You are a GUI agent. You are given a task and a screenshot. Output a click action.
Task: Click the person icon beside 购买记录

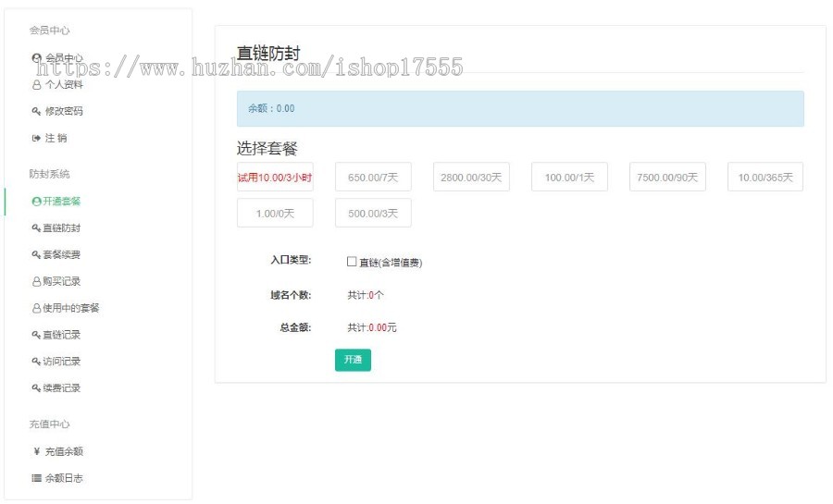tap(36, 282)
